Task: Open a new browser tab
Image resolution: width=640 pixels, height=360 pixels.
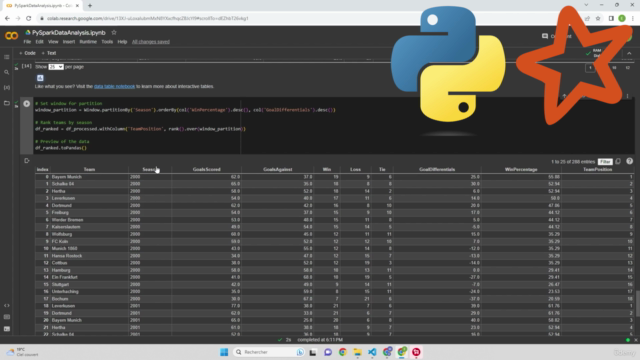Action: pyautogui.click(x=90, y=6)
